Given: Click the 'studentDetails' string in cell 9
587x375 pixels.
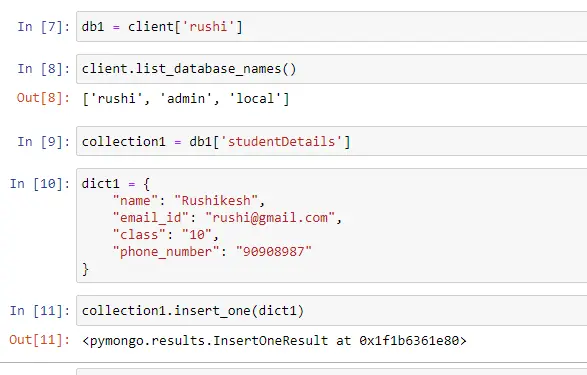Looking at the screenshot, I should [282, 141].
